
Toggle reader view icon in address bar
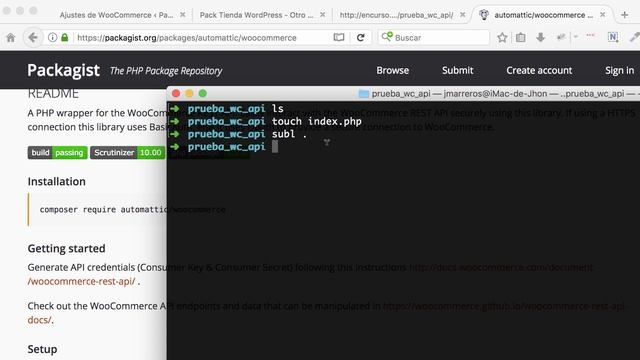(339, 38)
